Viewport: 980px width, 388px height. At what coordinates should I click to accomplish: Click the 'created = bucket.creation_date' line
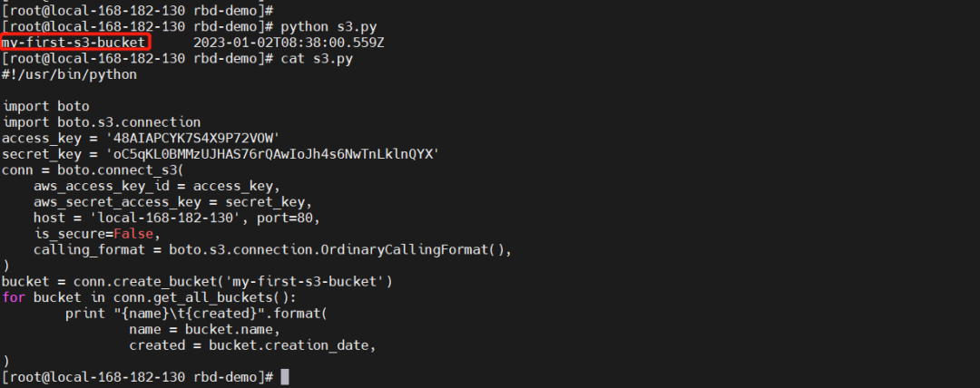252,345
